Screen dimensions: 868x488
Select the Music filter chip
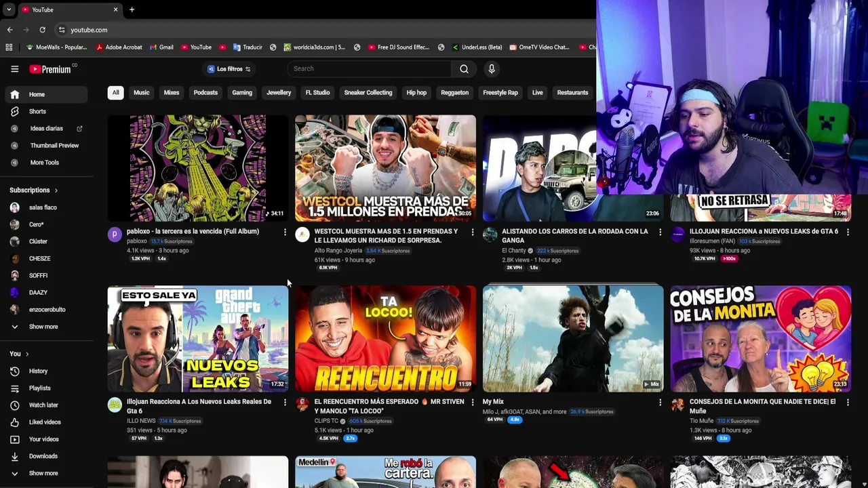click(x=141, y=93)
